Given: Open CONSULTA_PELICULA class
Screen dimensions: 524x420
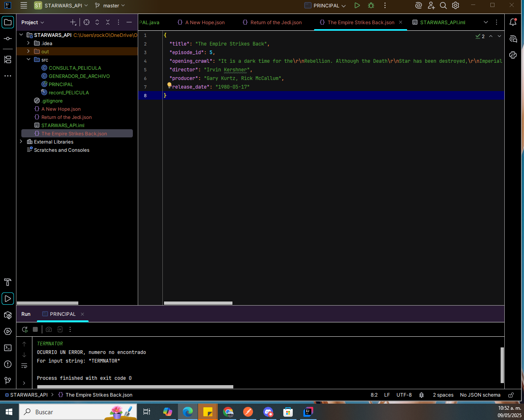Looking at the screenshot, I should tap(75, 68).
